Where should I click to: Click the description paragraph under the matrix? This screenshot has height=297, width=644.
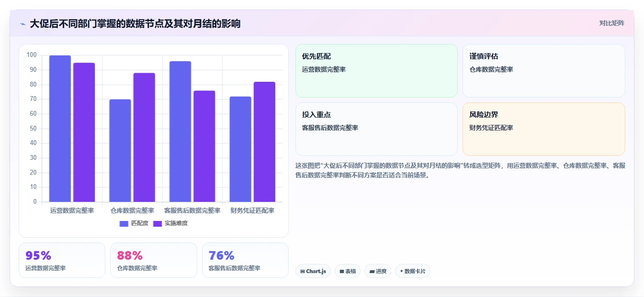click(x=460, y=170)
